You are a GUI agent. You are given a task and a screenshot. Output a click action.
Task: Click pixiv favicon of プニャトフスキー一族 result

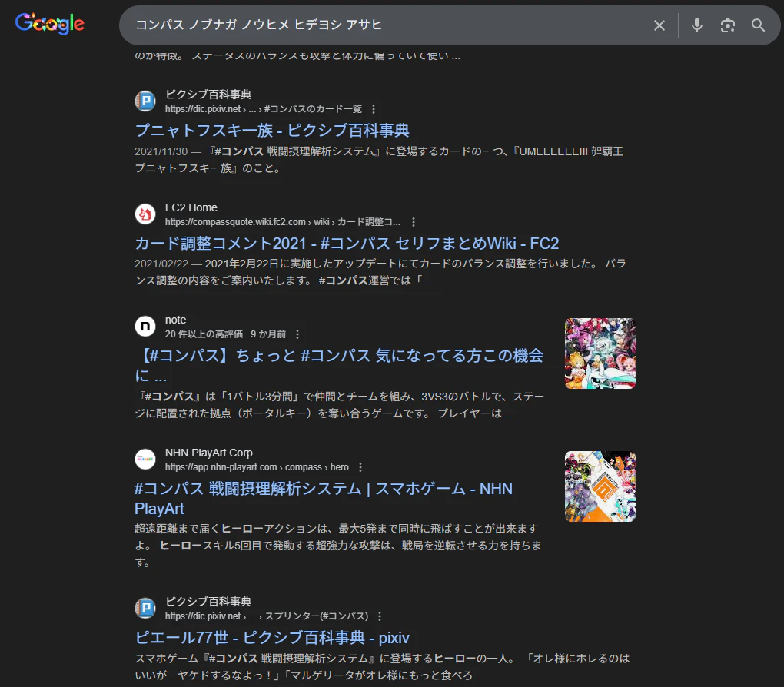(145, 101)
